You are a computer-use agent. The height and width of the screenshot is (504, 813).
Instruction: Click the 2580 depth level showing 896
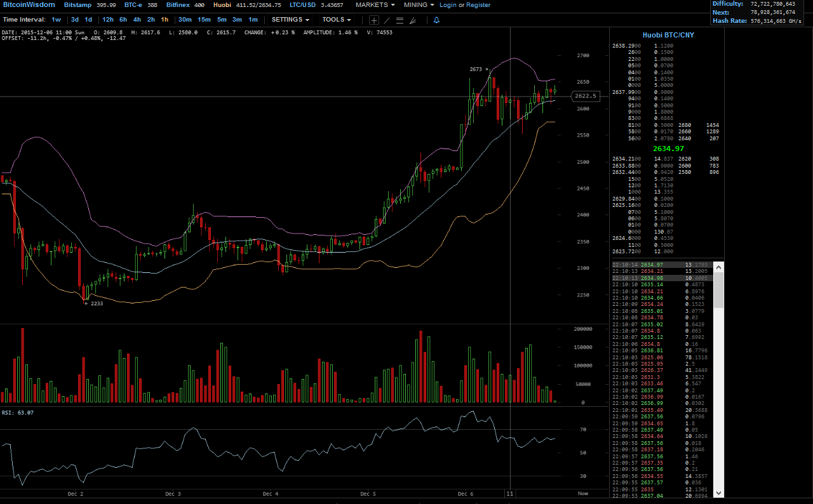click(x=699, y=172)
